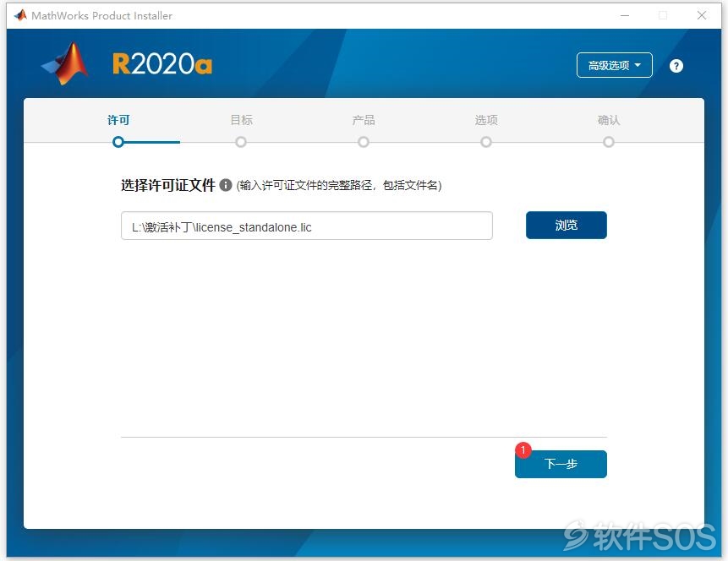The height and width of the screenshot is (561, 728).
Task: Click the MathWorks icon in title bar
Action: pyautogui.click(x=20, y=15)
